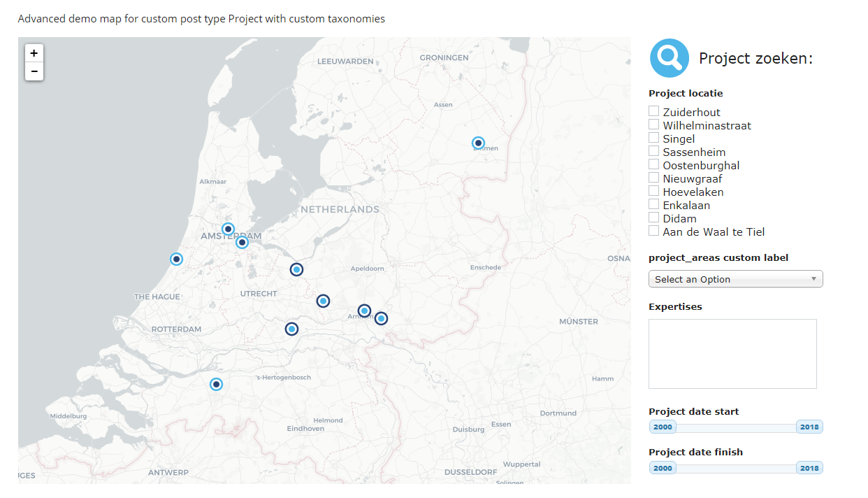This screenshot has height=498, width=868.
Task: Click the 2000 handle of Project date start
Action: coord(663,427)
